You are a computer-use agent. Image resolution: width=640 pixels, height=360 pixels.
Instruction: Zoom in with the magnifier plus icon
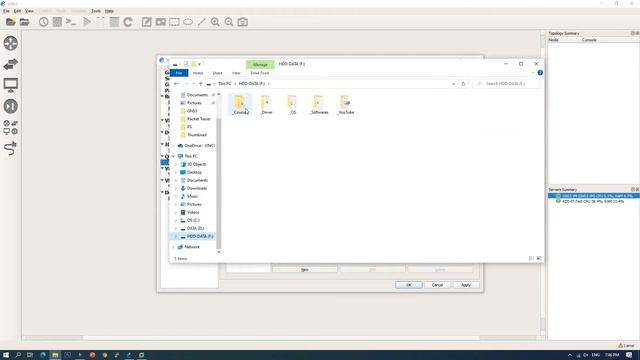[215, 22]
